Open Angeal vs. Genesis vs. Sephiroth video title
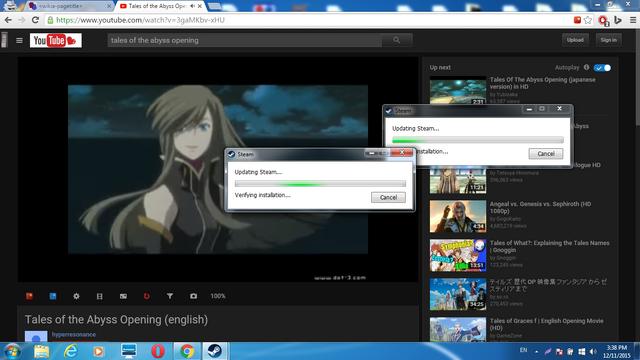Screen dimensions: 640x360 540,207
